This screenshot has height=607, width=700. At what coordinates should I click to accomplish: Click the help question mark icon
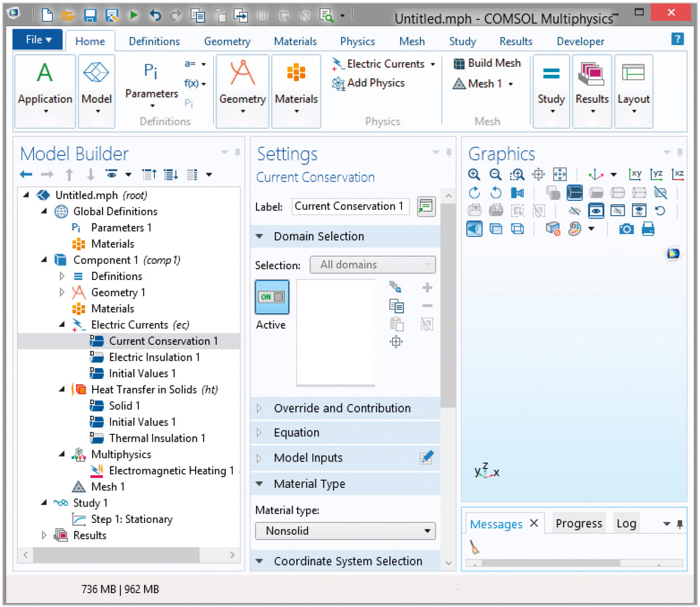click(677, 39)
